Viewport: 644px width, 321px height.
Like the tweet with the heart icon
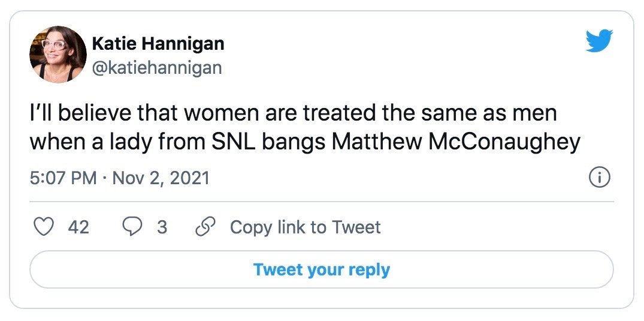43,227
